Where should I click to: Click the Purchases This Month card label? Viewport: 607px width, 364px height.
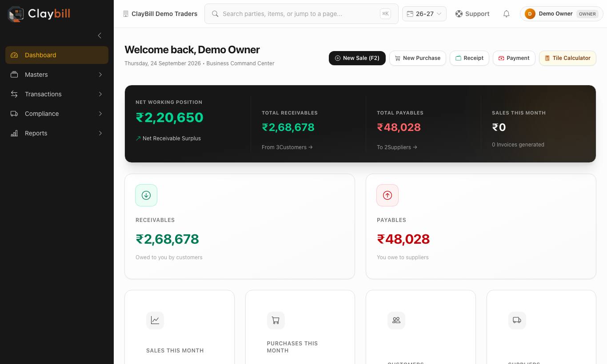coord(292,347)
